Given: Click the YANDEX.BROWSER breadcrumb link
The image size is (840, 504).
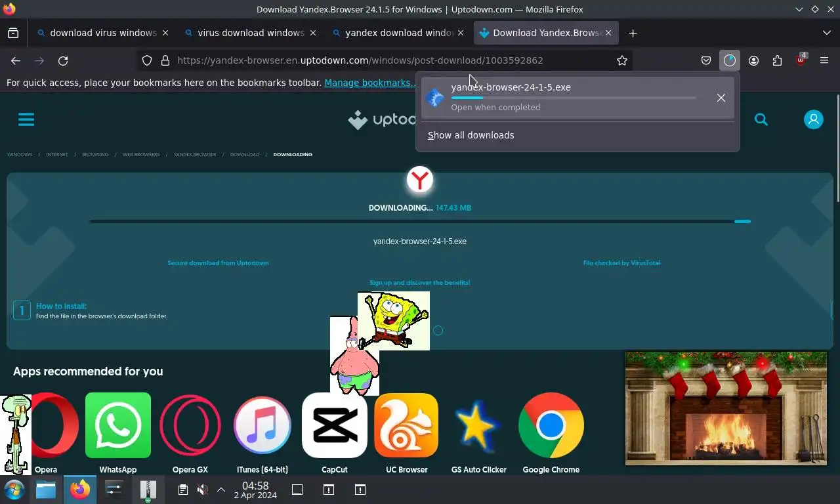Looking at the screenshot, I should pyautogui.click(x=195, y=154).
